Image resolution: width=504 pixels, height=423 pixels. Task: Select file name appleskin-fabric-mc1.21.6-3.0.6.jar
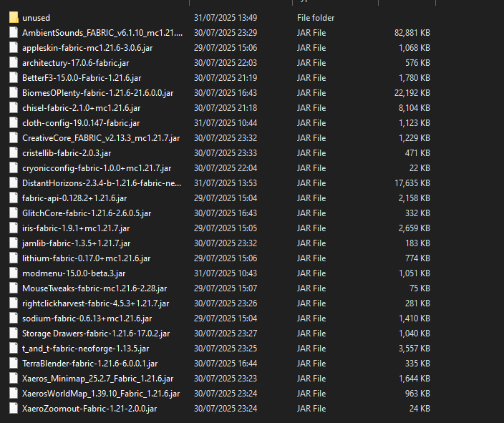(x=87, y=48)
